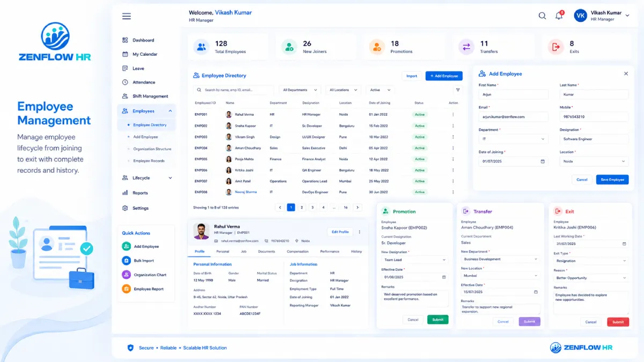The height and width of the screenshot is (362, 644).
Task: Open the hamburger menu icon
Action: point(127,16)
